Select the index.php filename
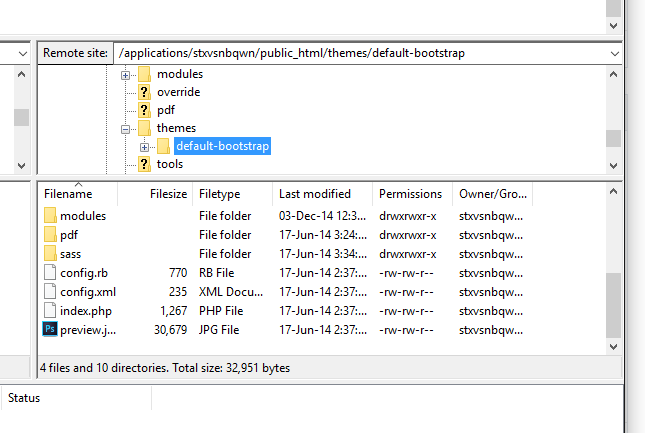This screenshot has width=645, height=433. [x=86, y=311]
